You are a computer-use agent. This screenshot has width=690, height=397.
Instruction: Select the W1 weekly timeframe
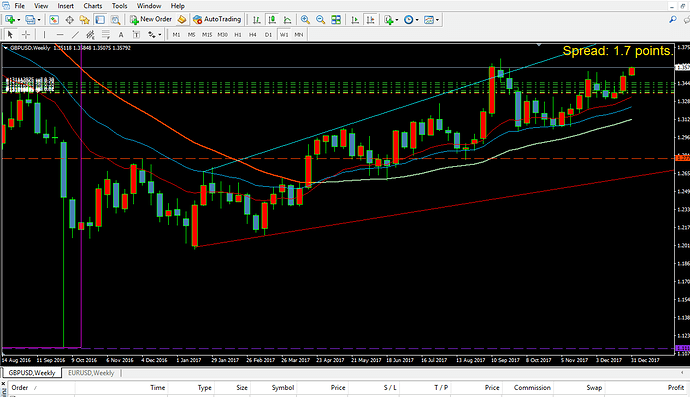(284, 34)
